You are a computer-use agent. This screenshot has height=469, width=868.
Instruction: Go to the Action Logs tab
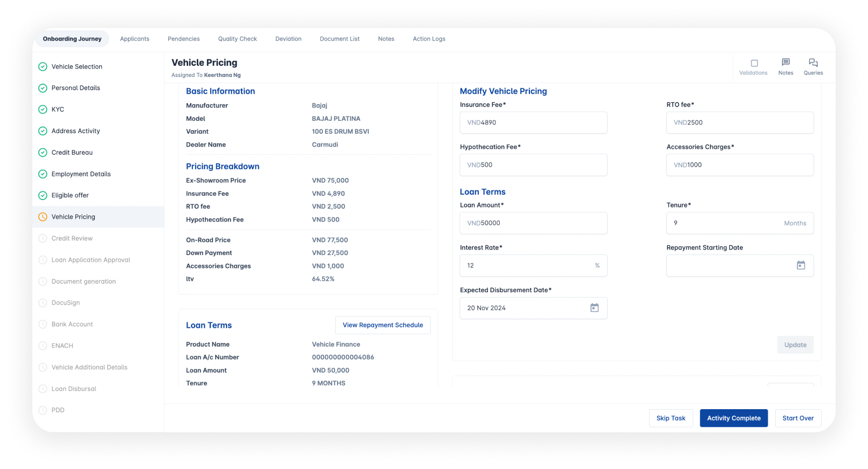click(x=429, y=39)
